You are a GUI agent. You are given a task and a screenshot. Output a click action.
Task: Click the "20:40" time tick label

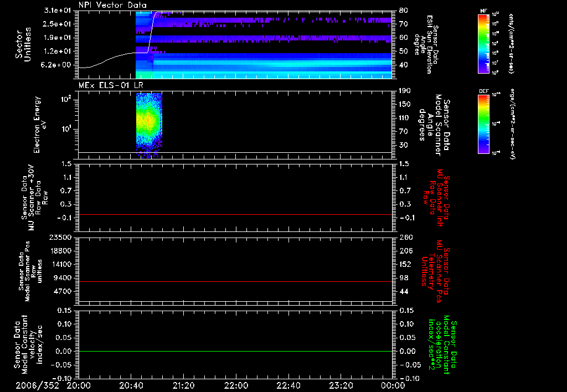(x=131, y=385)
